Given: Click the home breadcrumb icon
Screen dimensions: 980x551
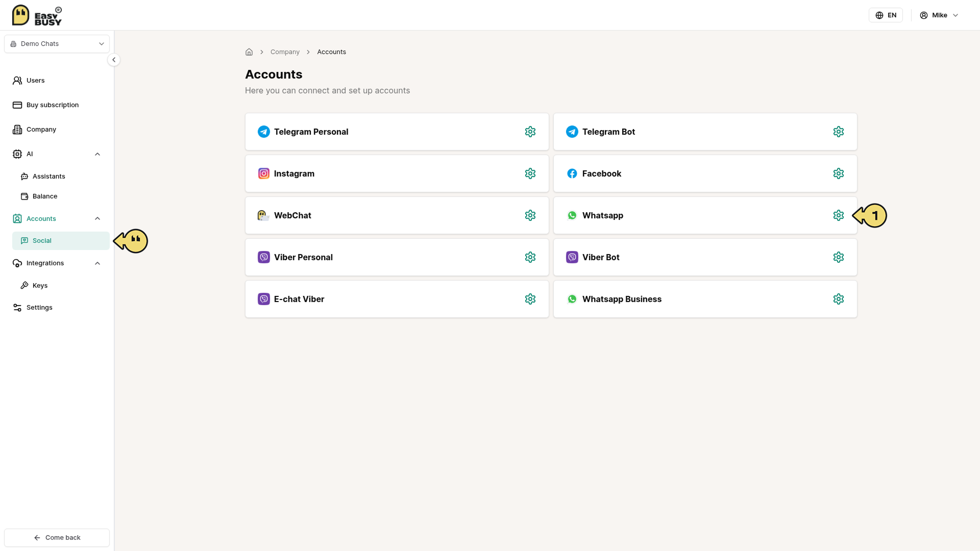Looking at the screenshot, I should pos(249,52).
